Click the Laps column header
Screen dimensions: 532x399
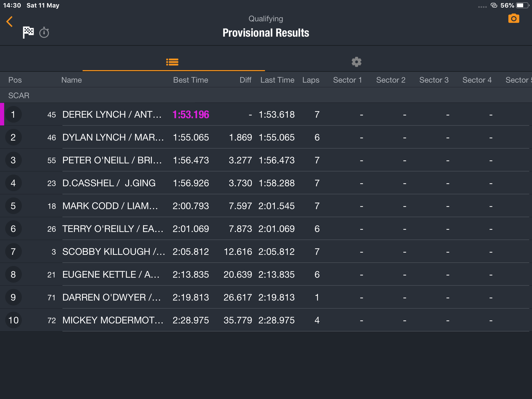pyautogui.click(x=311, y=80)
